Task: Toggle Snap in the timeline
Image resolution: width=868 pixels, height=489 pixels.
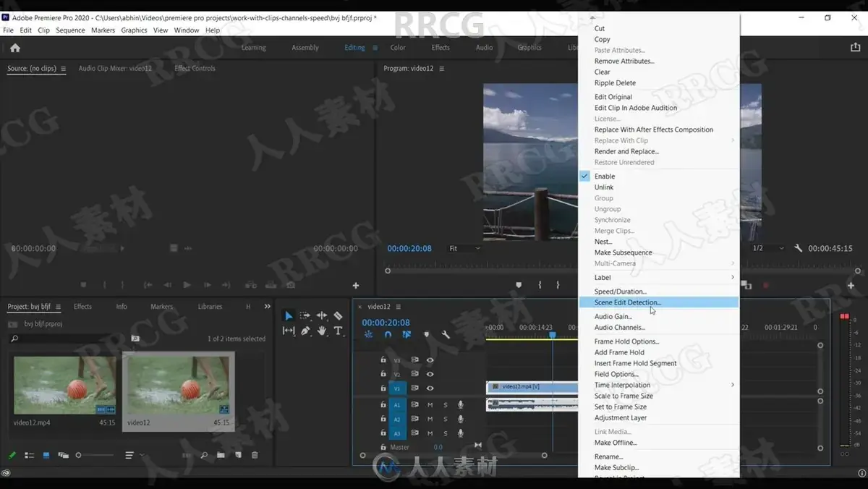Action: (x=388, y=335)
